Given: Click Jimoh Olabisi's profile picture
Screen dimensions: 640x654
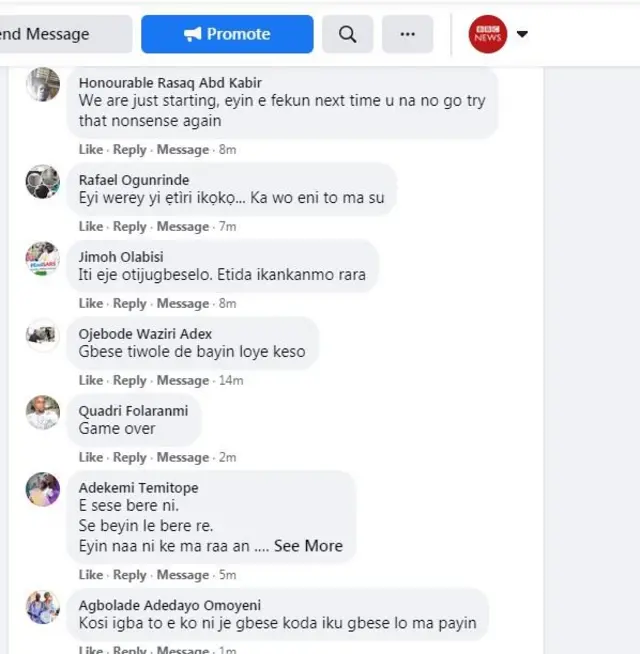Looking at the screenshot, I should pos(43,259).
